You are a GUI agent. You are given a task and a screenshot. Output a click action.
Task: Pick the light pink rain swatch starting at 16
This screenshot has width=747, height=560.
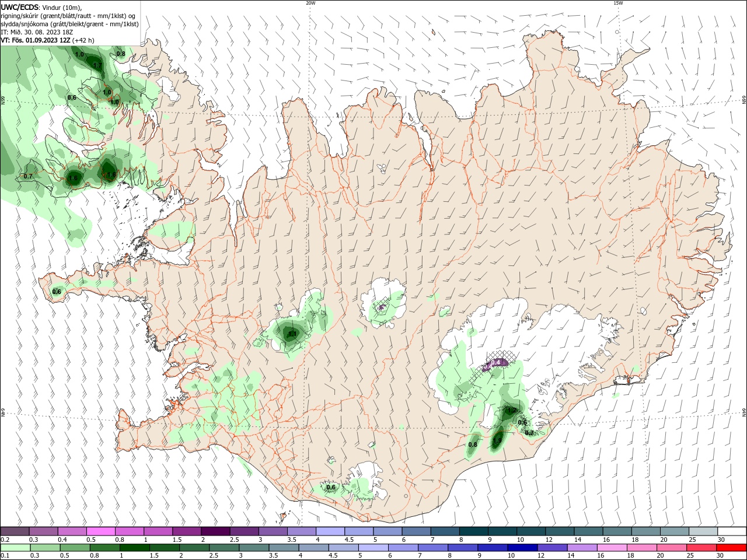pos(613,548)
